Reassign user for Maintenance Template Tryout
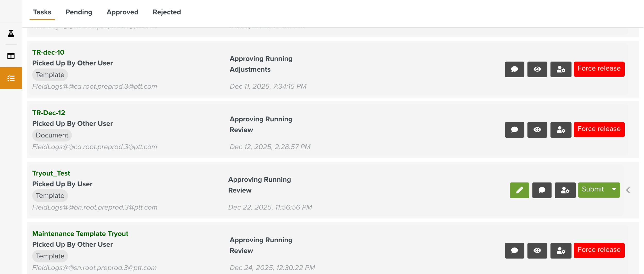Viewport: 644px width, 274px height. [x=561, y=250]
